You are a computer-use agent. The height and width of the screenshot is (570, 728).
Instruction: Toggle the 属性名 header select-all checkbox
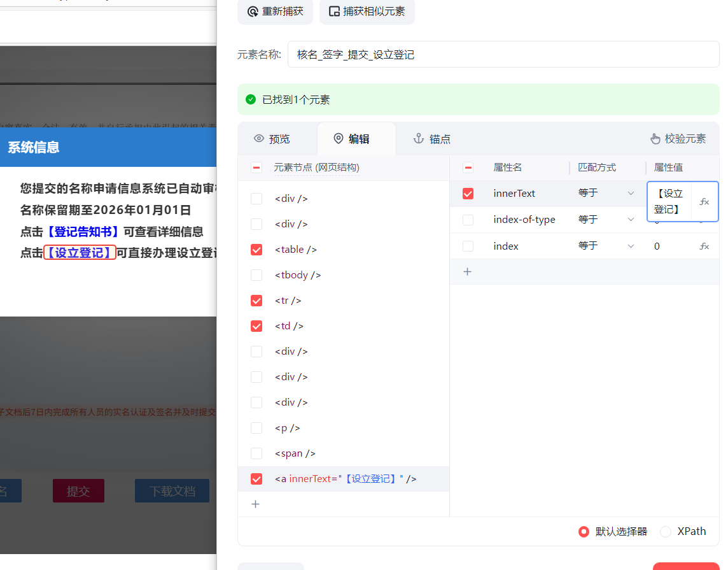(x=468, y=167)
